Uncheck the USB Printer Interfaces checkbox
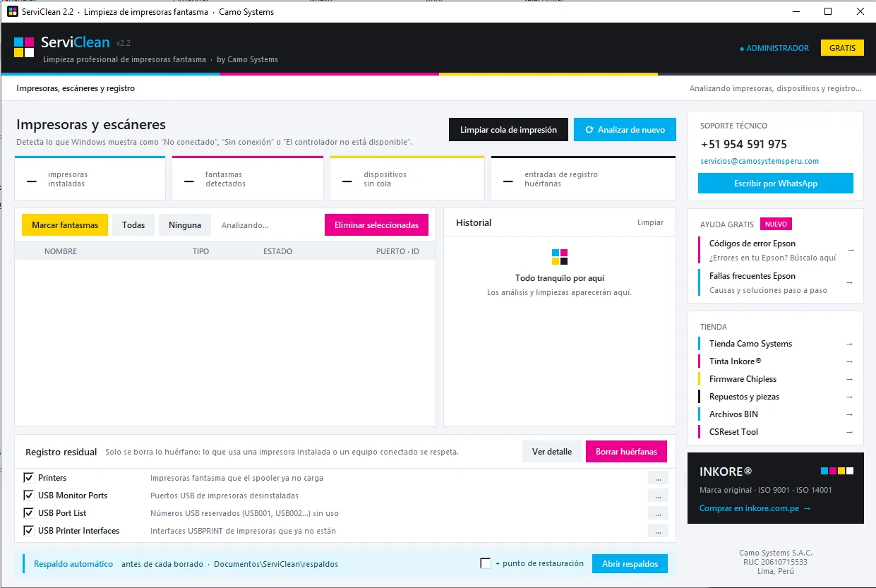The image size is (876, 588). 29,531
